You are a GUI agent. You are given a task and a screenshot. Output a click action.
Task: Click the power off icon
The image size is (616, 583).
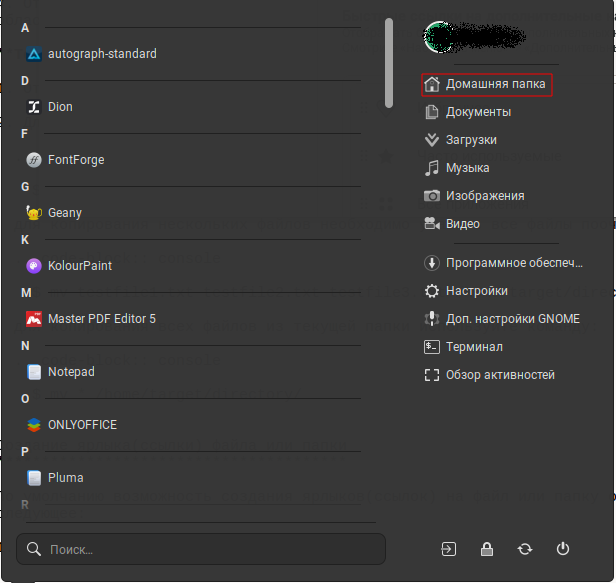point(563,549)
